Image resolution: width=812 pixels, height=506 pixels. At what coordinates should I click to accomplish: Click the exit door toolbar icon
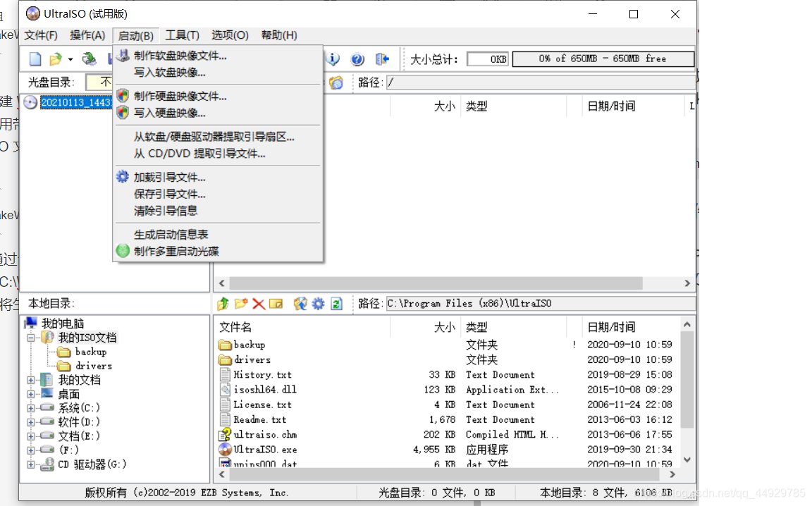pos(382,59)
